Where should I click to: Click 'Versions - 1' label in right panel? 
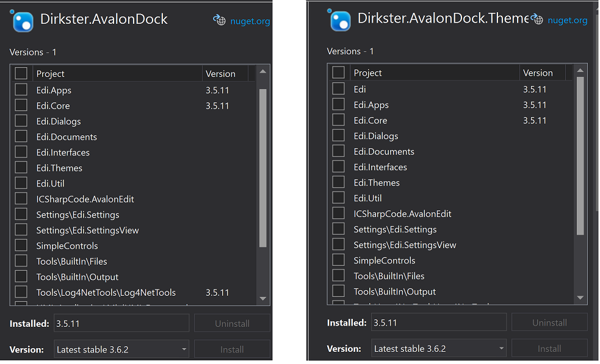(x=350, y=51)
